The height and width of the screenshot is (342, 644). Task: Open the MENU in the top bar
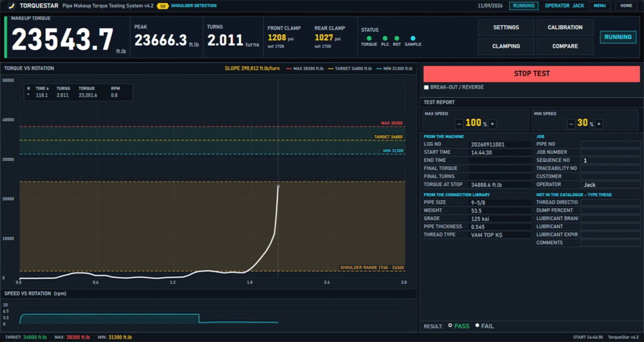(599, 6)
